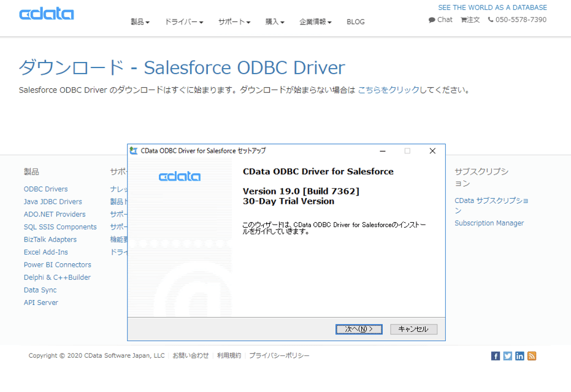Click the サブスクリプション footer column heading
The width and height of the screenshot is (571, 392).
pyautogui.click(x=481, y=177)
